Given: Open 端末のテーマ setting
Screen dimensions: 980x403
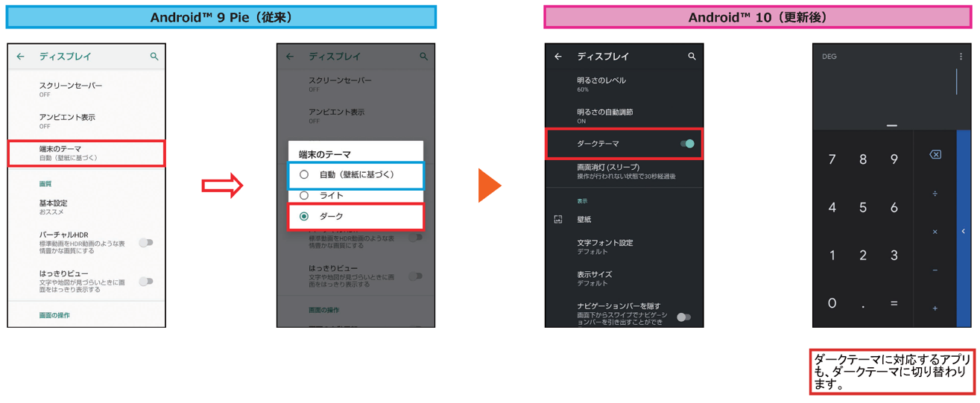Looking at the screenshot, I should pos(86,153).
